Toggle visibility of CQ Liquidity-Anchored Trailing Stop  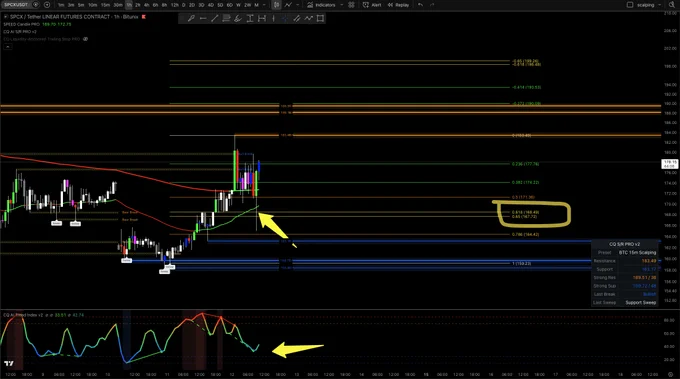pyautogui.click(x=85, y=39)
